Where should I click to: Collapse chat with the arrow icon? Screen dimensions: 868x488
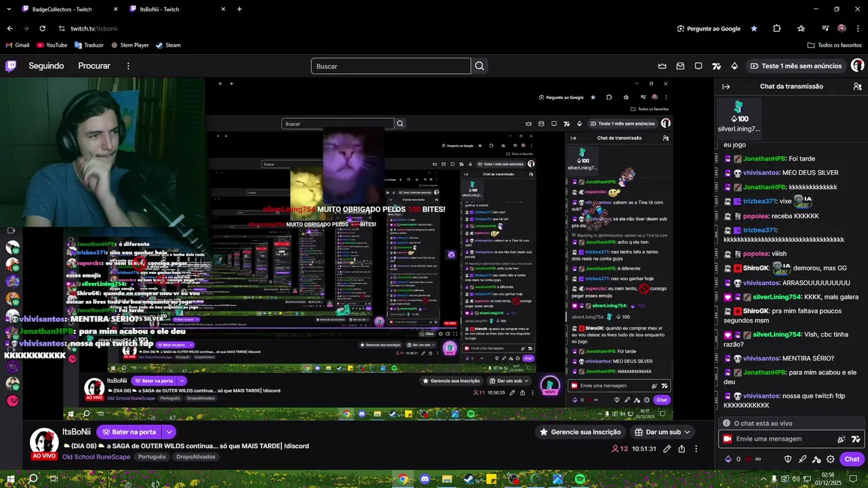point(726,87)
